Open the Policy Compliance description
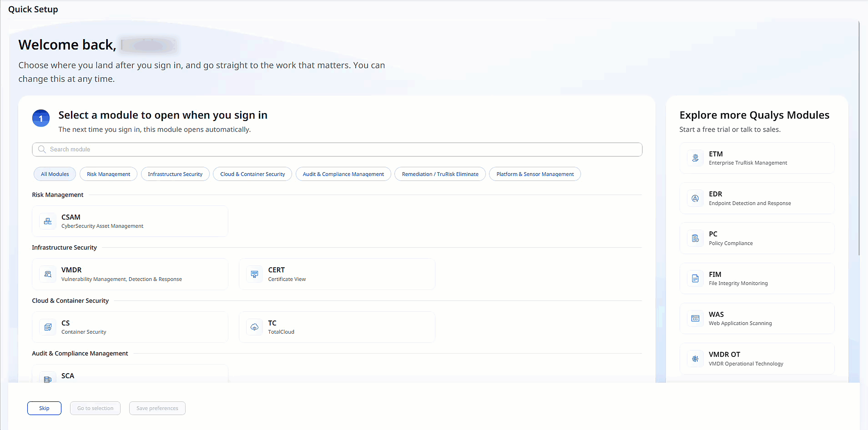The image size is (868, 430). (x=731, y=243)
